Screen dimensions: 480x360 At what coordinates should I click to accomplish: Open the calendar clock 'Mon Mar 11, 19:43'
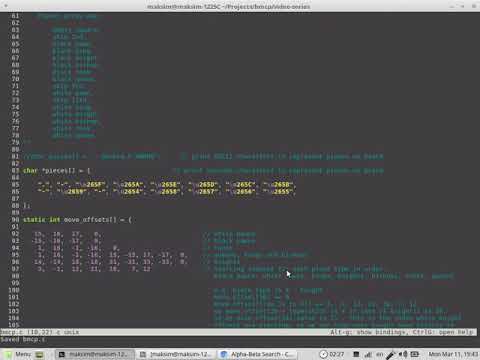coord(453,354)
